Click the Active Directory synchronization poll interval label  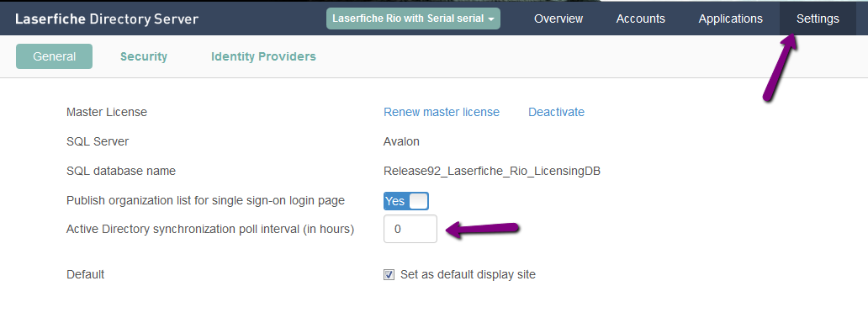pyautogui.click(x=209, y=229)
